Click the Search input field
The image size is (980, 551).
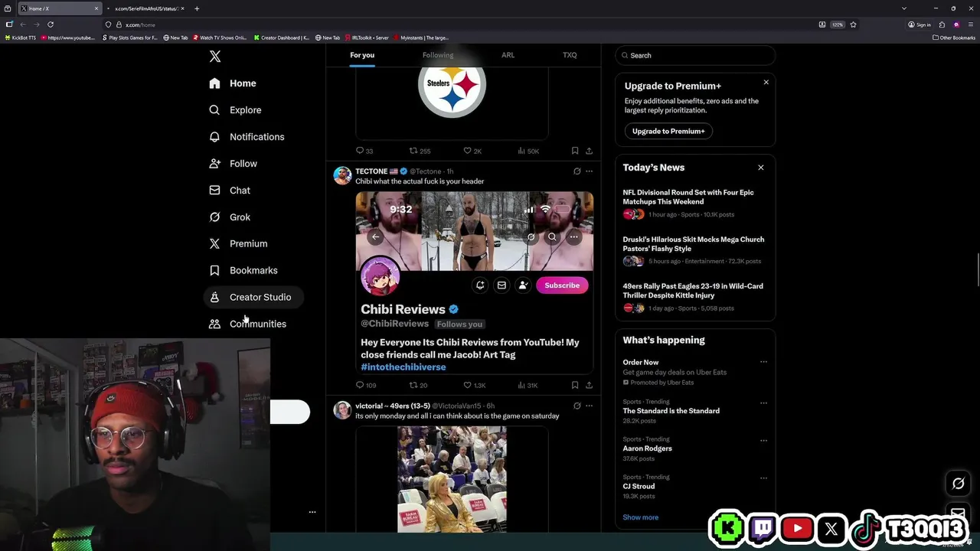coord(695,55)
